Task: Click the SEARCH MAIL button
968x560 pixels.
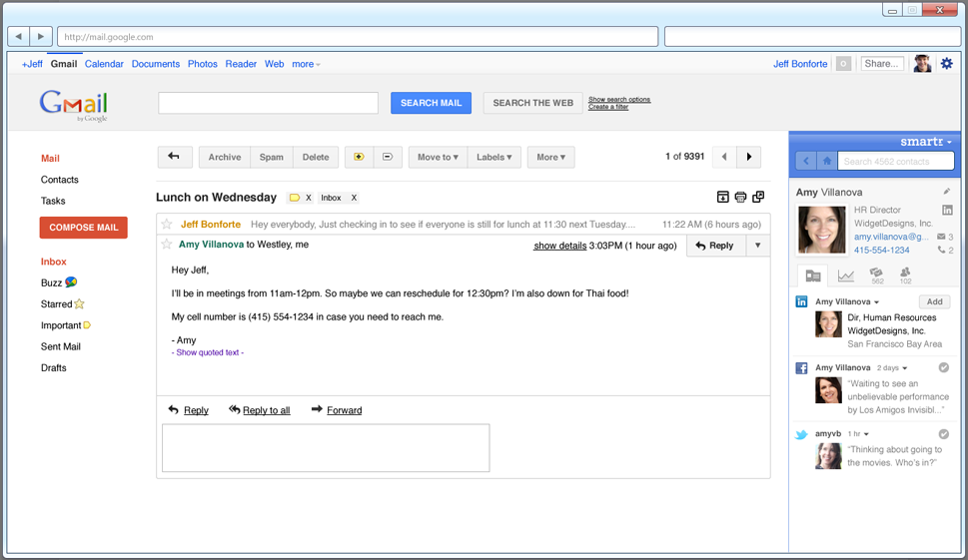Action: [x=431, y=103]
